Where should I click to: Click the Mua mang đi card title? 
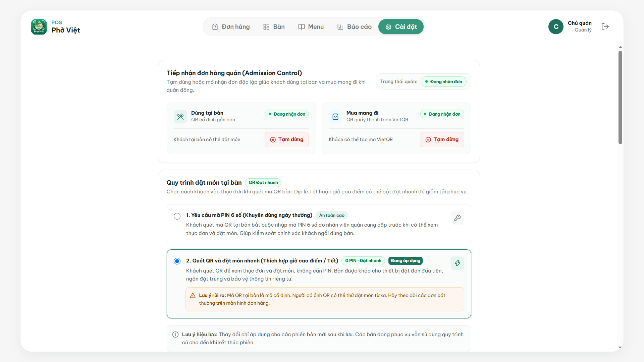tap(362, 113)
